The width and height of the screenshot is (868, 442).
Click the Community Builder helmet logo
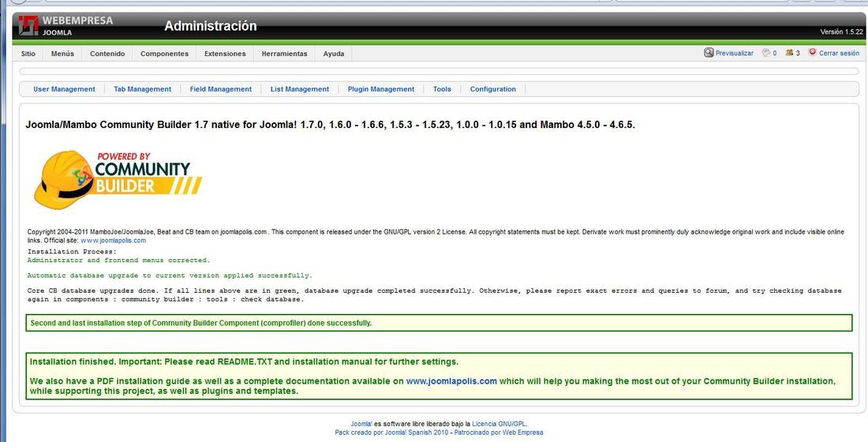118,179
